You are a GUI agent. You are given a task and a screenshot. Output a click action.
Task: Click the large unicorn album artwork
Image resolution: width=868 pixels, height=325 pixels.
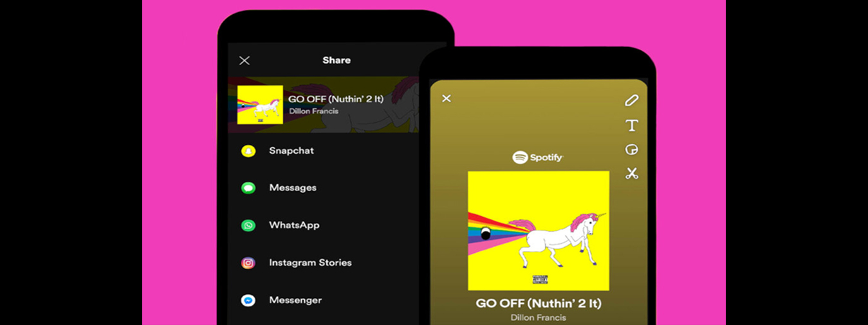[x=539, y=230]
